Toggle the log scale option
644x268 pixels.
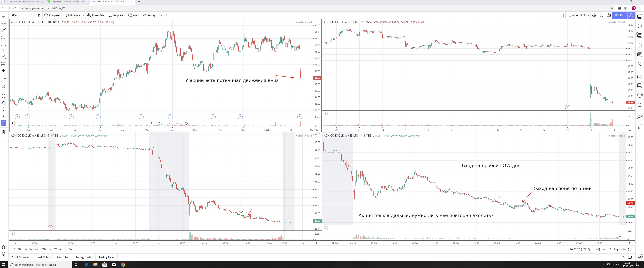[616, 249]
